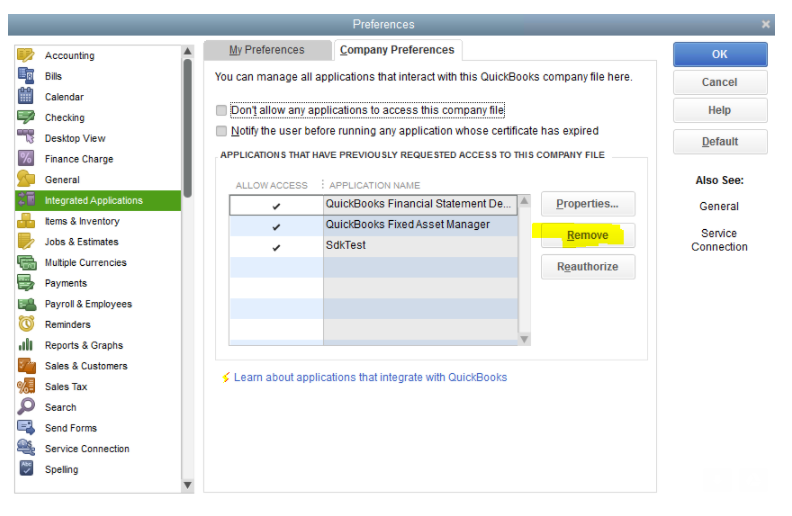
Task: Toggle access checkmark for QuickBooks Fixed Asset Manager
Action: pyautogui.click(x=276, y=226)
